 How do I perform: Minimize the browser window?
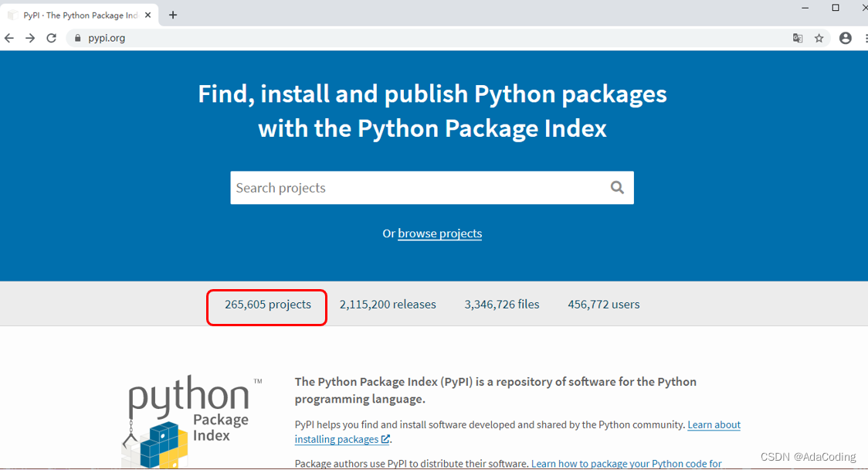pos(805,8)
